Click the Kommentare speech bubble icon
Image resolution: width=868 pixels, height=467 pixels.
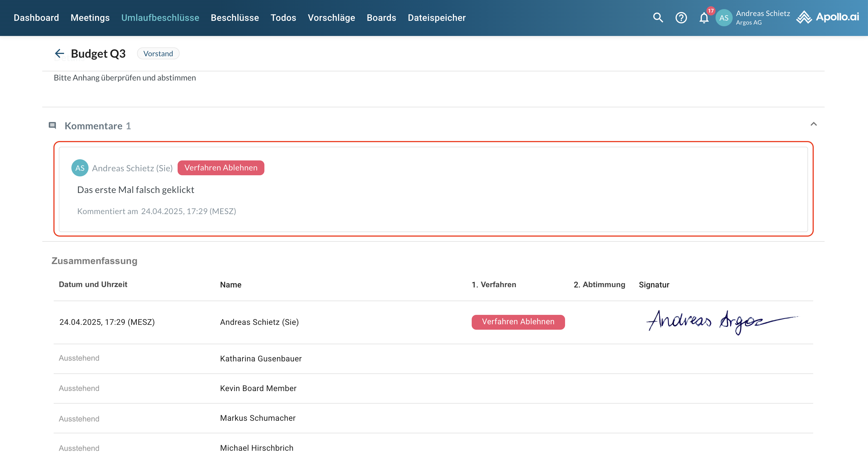click(52, 126)
